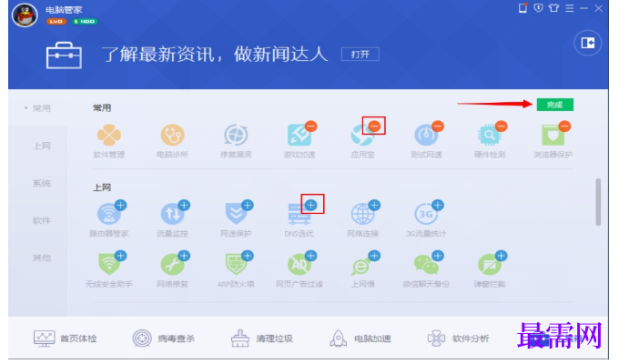Screen dimensions: 619x364
Task: Click the 打开 button in banner
Action: (x=360, y=54)
